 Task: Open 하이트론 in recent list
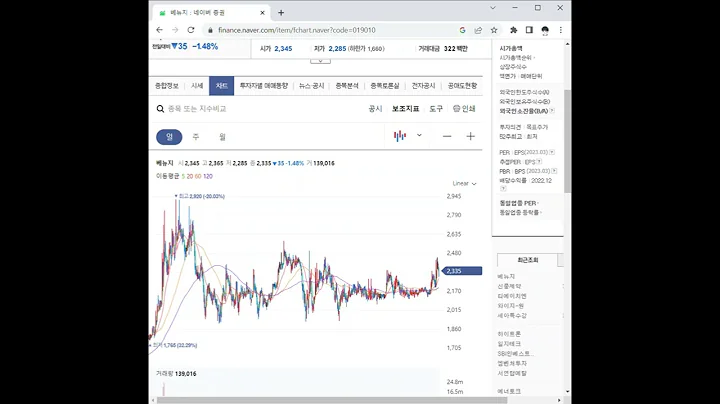509,334
